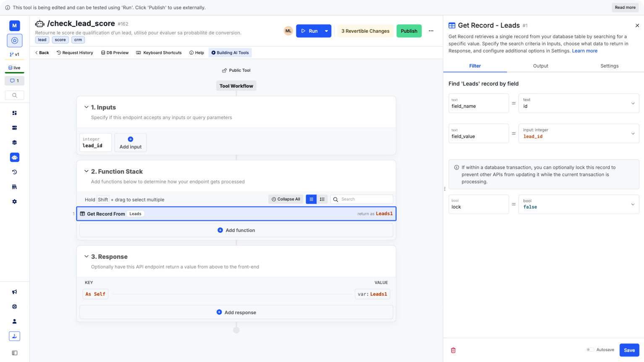Image resolution: width=644 pixels, height=362 pixels.
Task: Open Keyboard Shortcuts
Action: pyautogui.click(x=159, y=53)
